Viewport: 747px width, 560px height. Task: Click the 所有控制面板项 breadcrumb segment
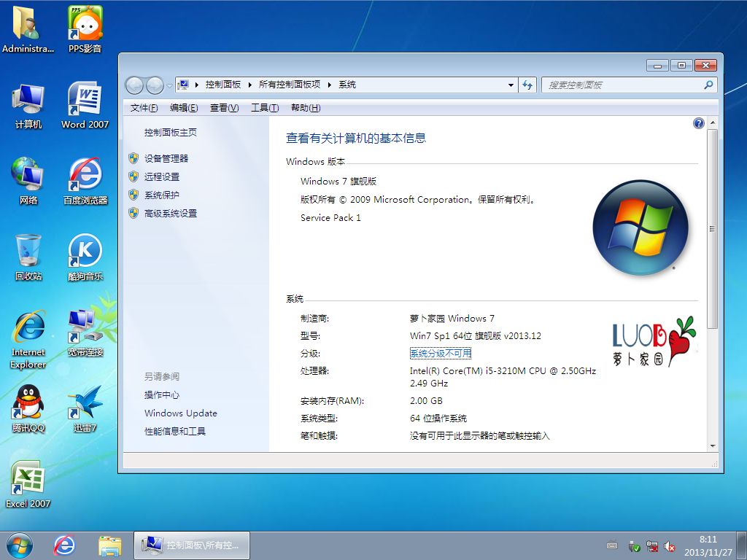(290, 85)
